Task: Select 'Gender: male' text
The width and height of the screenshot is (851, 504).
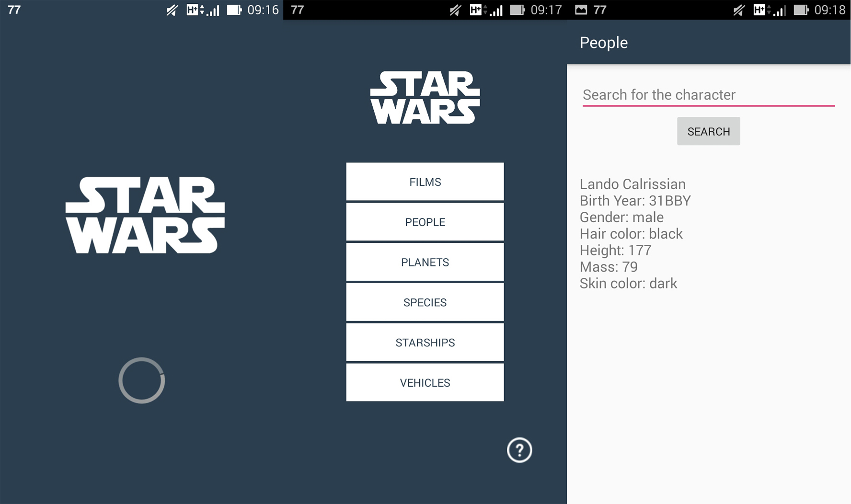Action: (621, 217)
